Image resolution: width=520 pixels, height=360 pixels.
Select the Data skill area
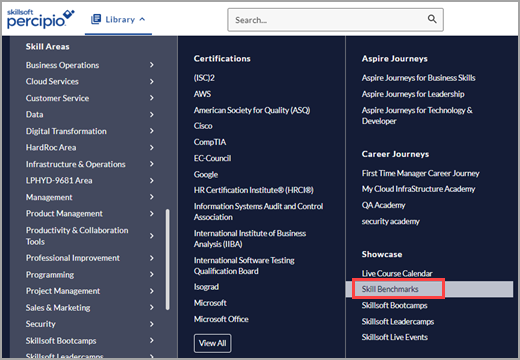click(x=35, y=115)
